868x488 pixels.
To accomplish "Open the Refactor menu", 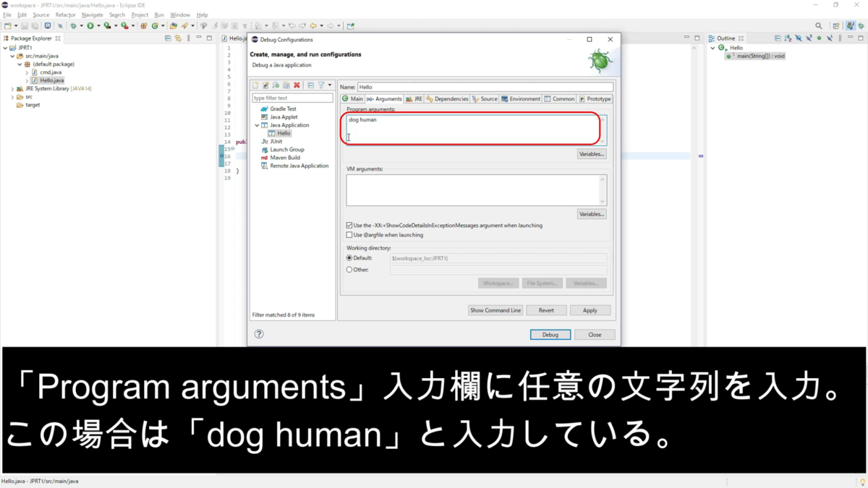I will point(65,14).
